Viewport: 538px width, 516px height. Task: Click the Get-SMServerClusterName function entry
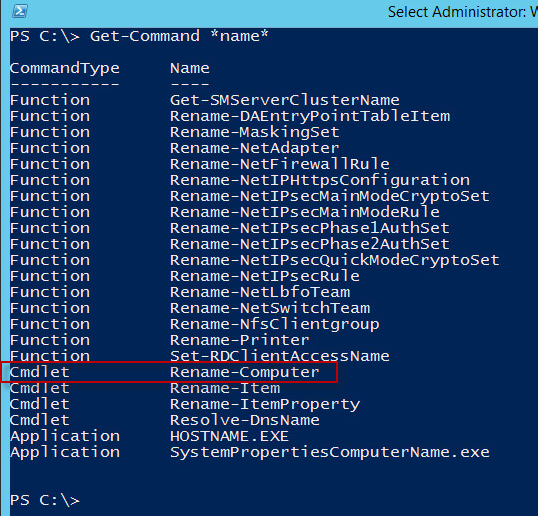click(x=284, y=100)
